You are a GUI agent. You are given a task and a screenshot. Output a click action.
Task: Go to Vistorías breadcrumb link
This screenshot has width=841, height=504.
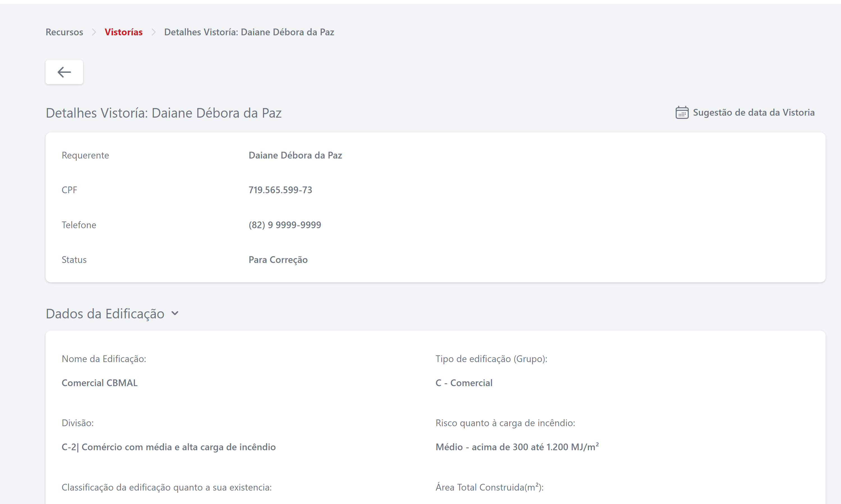123,32
